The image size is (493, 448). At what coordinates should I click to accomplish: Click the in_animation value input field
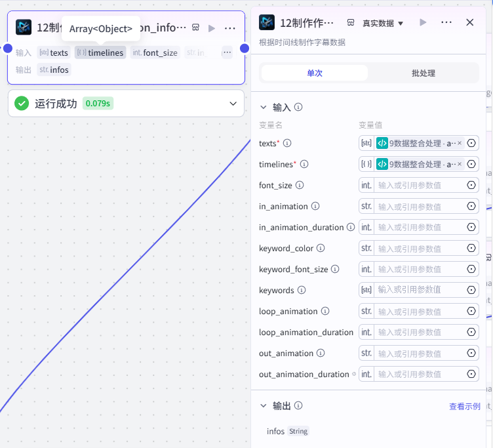420,207
